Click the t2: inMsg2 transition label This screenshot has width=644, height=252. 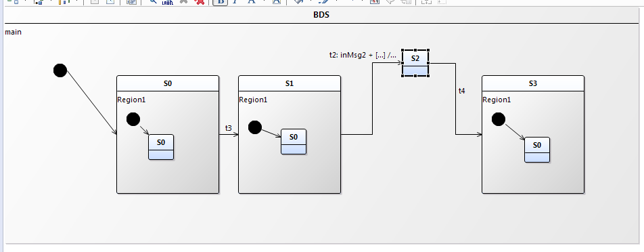point(363,55)
